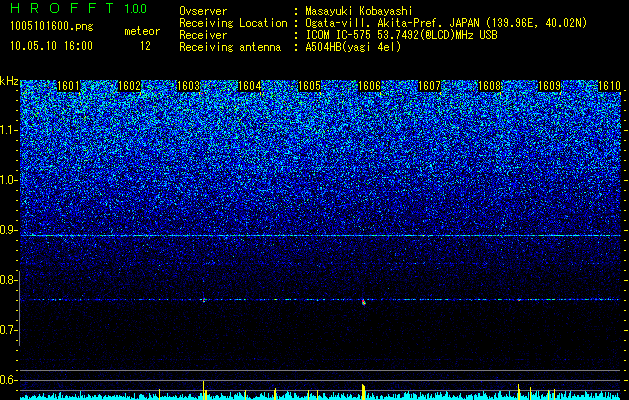
Task: Click the 0.9 frequency axis label
Action: tap(8, 230)
